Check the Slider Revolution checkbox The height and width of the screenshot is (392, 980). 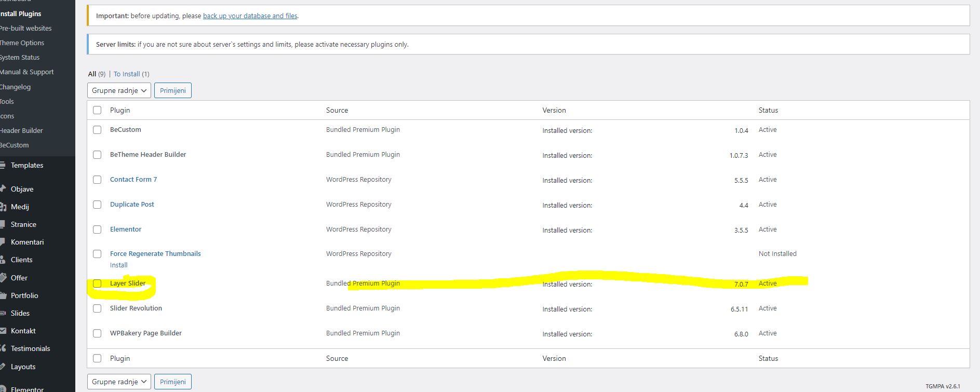tap(97, 308)
